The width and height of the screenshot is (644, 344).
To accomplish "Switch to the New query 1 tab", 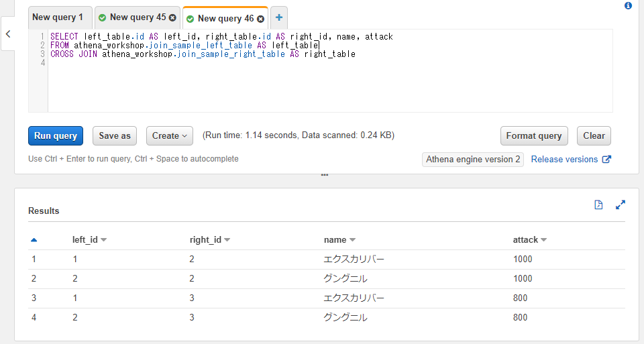I will [58, 17].
